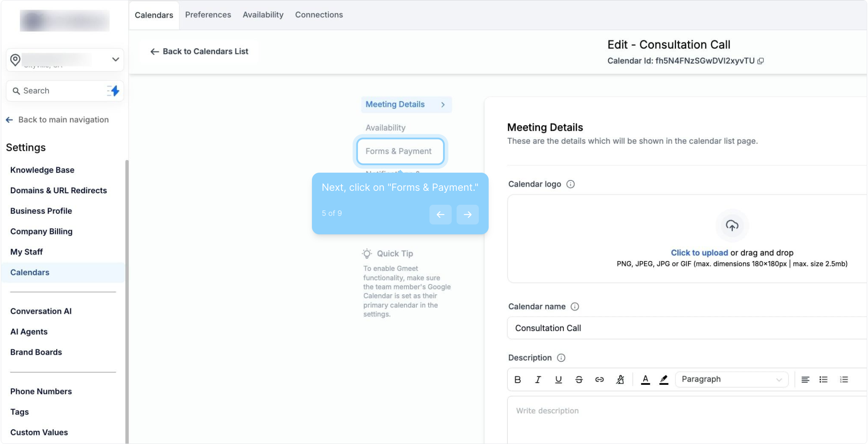Click the clear formatting icon

tap(620, 379)
